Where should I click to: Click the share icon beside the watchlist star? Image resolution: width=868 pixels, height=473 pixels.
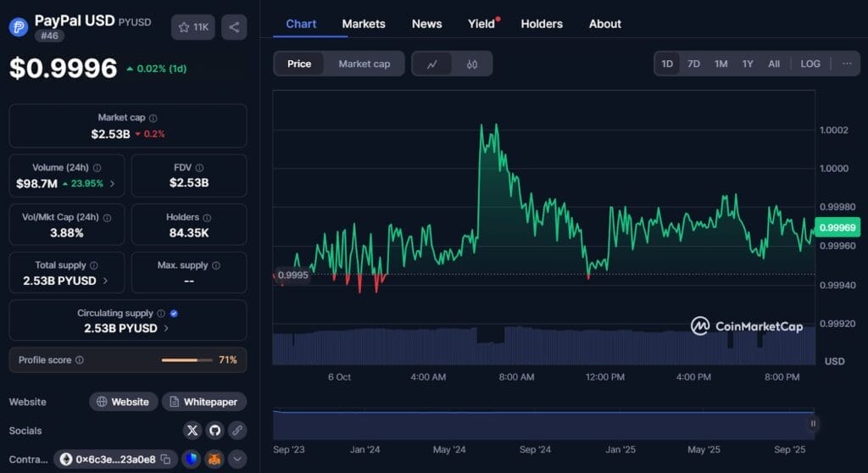click(x=234, y=27)
